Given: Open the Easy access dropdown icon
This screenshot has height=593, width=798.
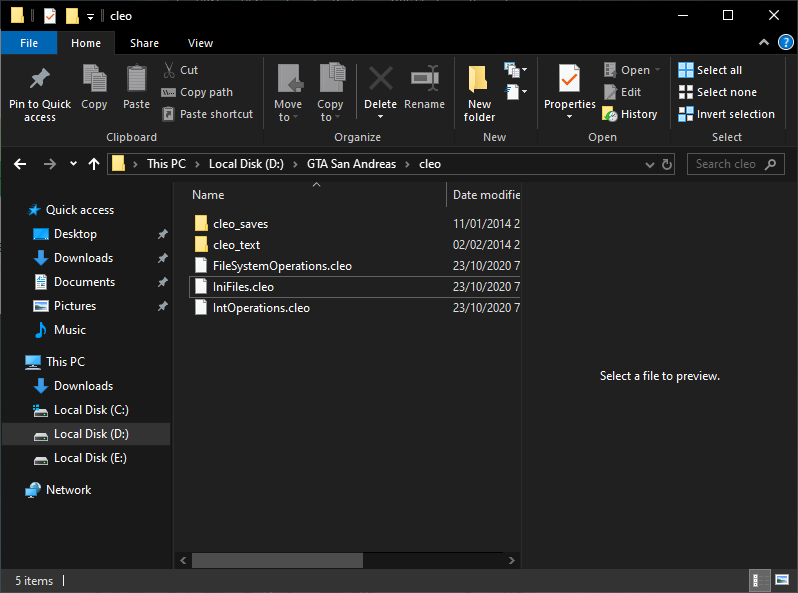Looking at the screenshot, I should (515, 92).
